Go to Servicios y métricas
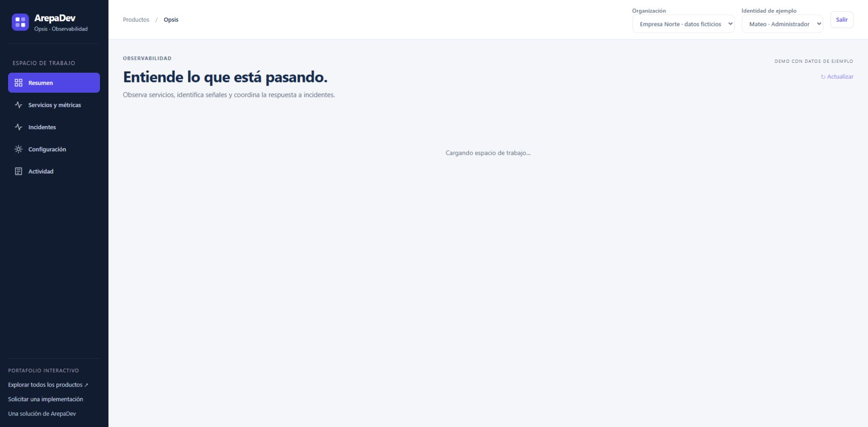This screenshot has width=868, height=427. tap(54, 105)
